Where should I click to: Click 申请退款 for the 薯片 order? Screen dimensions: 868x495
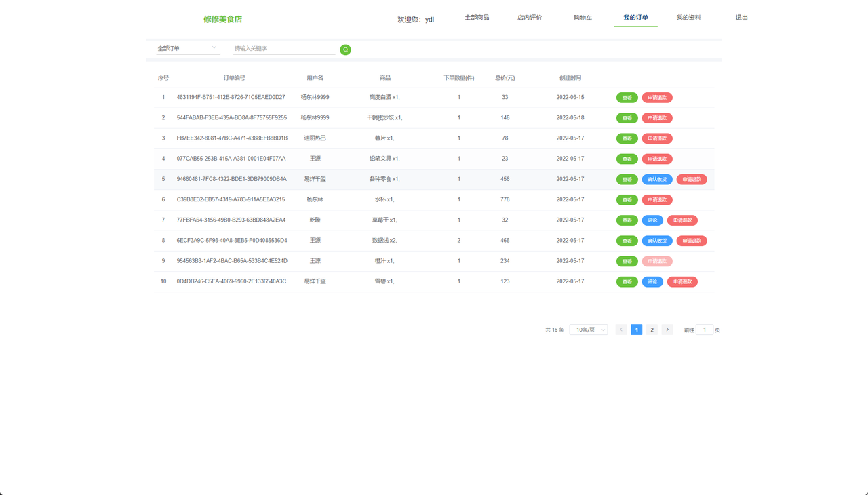(656, 138)
